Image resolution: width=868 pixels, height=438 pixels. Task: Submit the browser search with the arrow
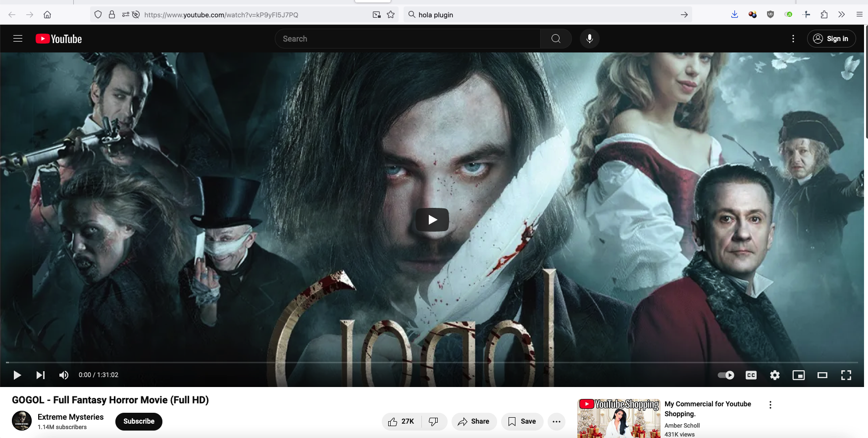(x=684, y=15)
